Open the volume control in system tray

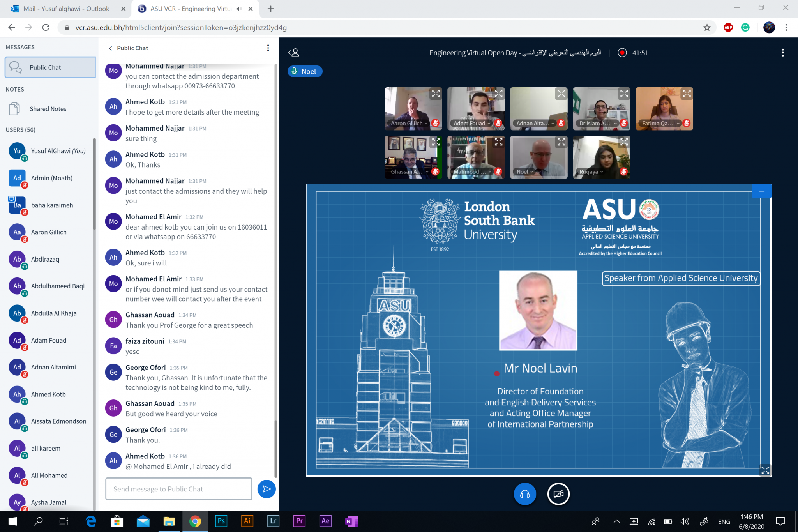click(x=685, y=521)
